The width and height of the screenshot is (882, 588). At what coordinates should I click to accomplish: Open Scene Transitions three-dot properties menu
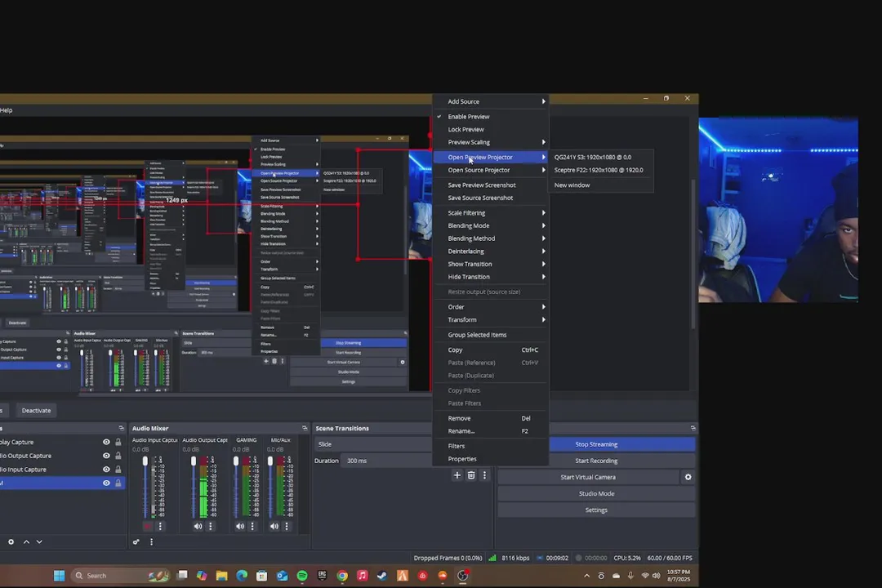click(484, 475)
